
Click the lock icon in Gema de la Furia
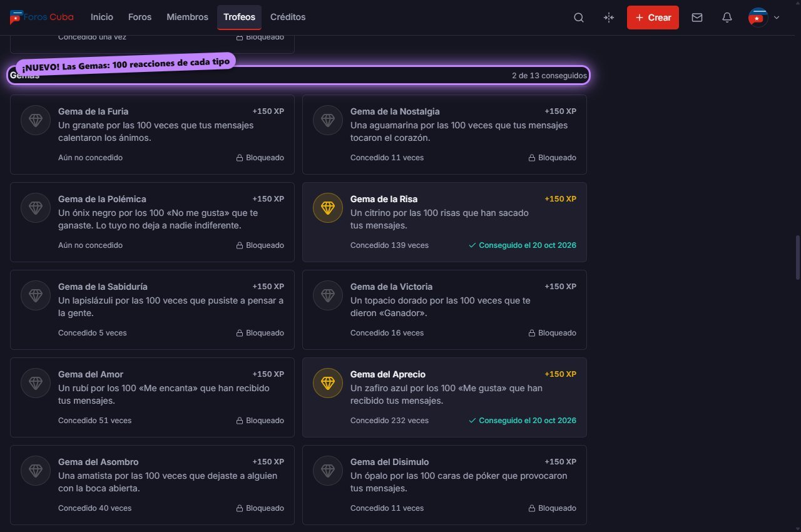coord(240,158)
